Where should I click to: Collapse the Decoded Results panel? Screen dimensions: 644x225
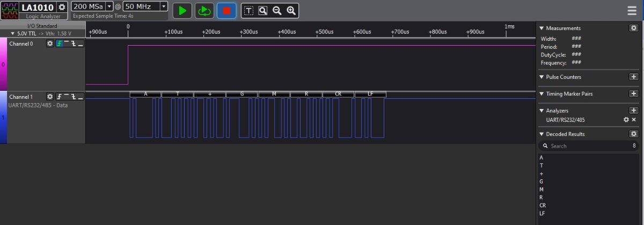[541, 134]
